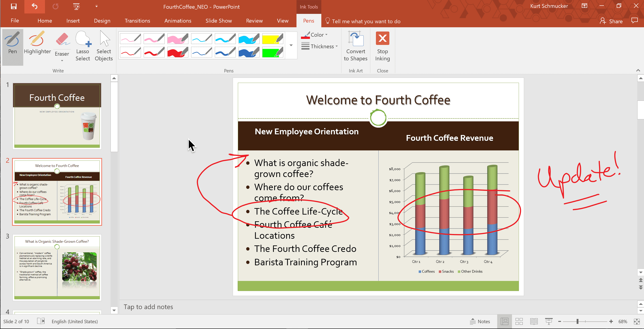The width and height of the screenshot is (644, 329).
Task: Start slide show from beginning icon
Action: pyautogui.click(x=77, y=6)
